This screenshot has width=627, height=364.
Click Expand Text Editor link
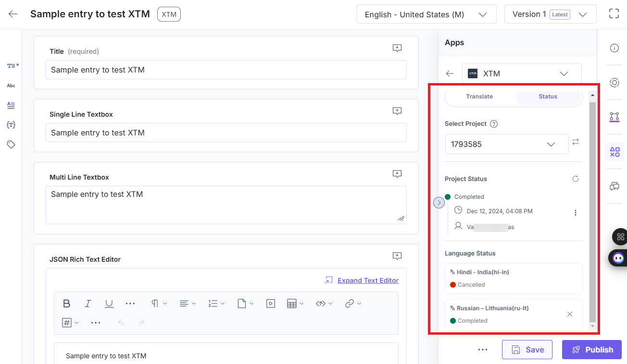click(368, 280)
